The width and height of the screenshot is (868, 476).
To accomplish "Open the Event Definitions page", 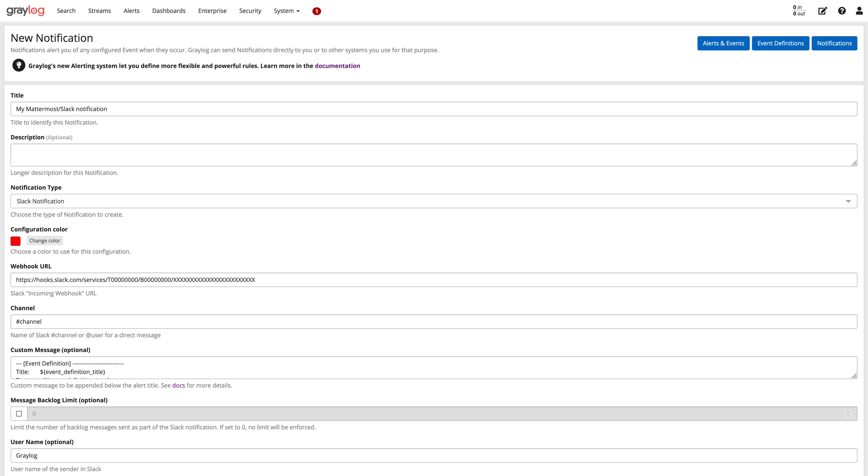I will tap(780, 43).
